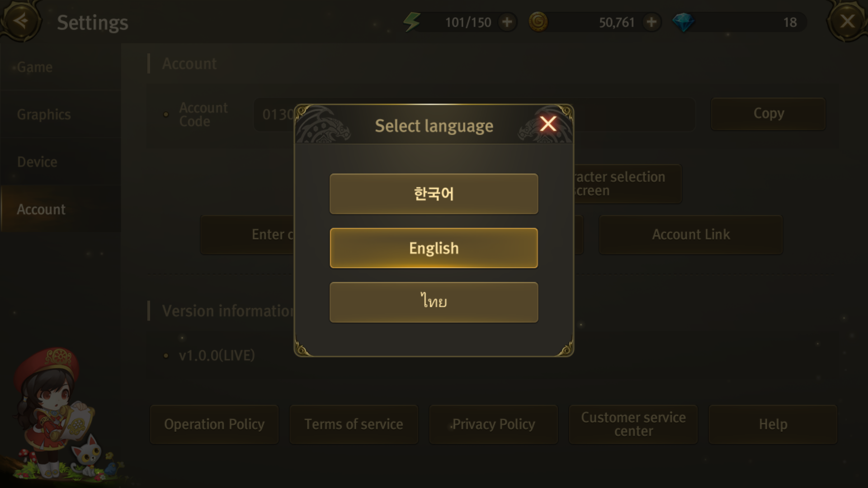This screenshot has width=868, height=488.
Task: Add more gold coins with plus icon
Action: (651, 22)
